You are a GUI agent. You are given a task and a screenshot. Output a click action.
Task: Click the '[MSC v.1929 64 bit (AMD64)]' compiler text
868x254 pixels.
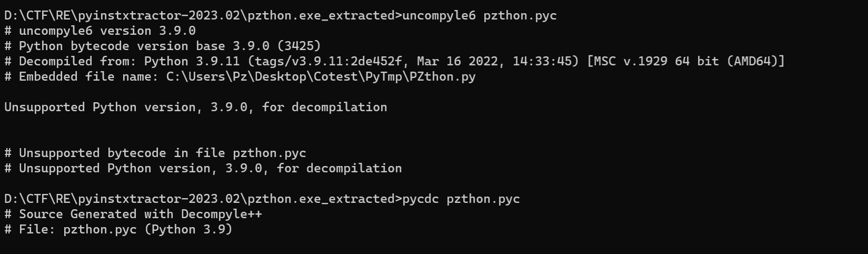[x=685, y=62]
